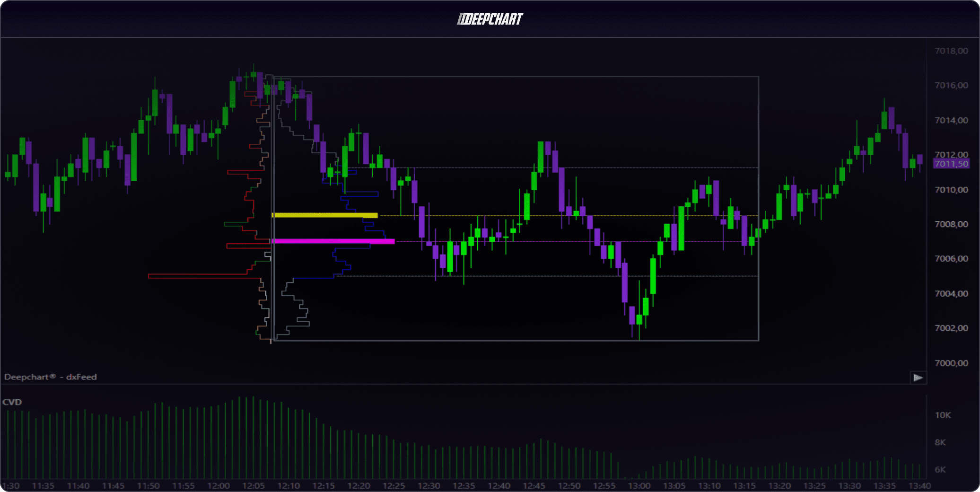Click the scroll-to-latest arrow button

coord(918,378)
